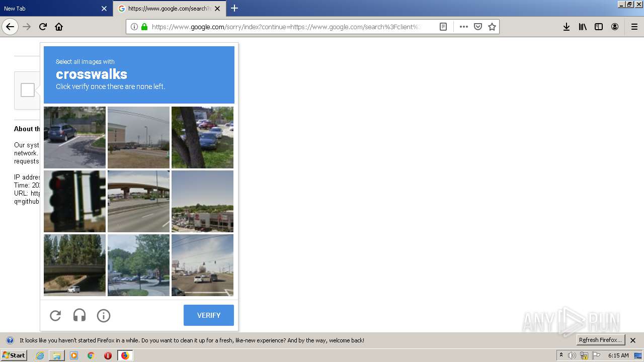Close the Google search tab

[217, 9]
